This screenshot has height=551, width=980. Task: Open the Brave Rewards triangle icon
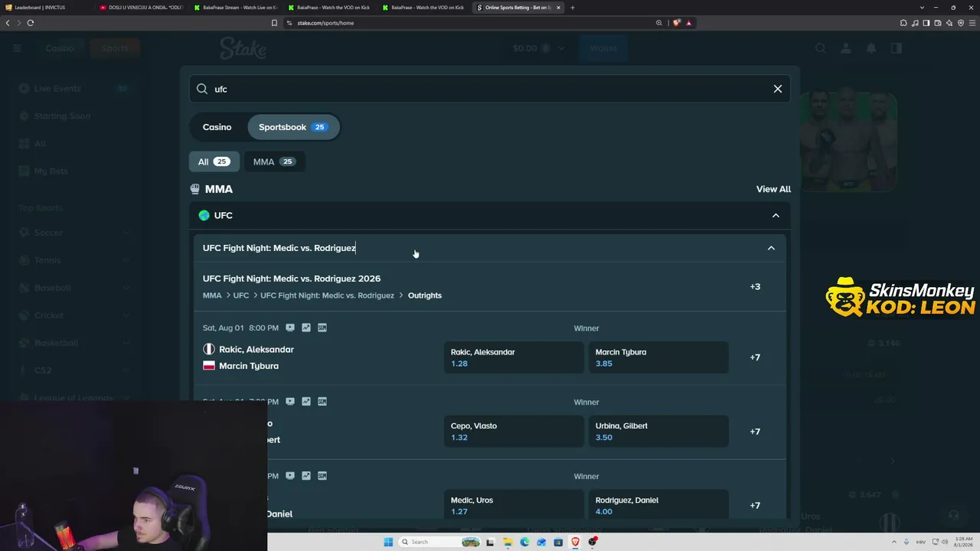point(688,23)
